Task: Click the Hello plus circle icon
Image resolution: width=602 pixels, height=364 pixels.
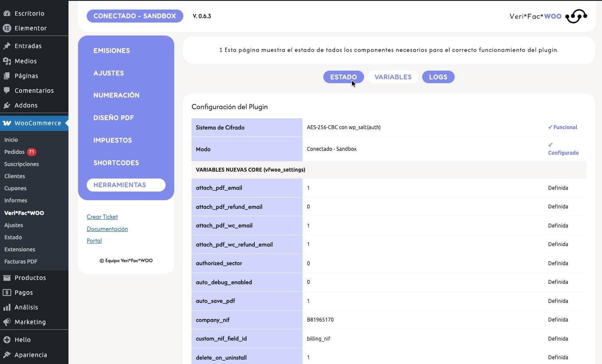Action: [7, 340]
